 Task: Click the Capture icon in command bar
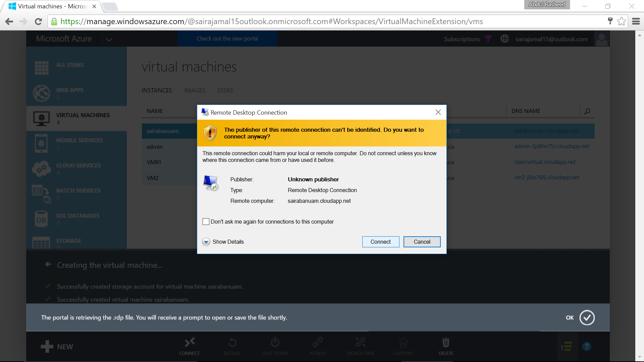[404, 342]
